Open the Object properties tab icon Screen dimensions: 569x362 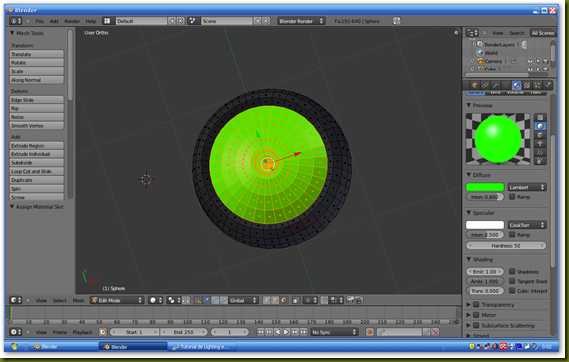(474, 85)
